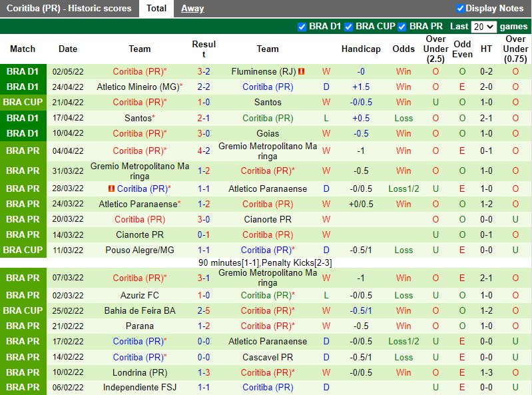Click the 2-5 score on 25/02/22
This screenshot has height=395, width=532.
tap(204, 310)
